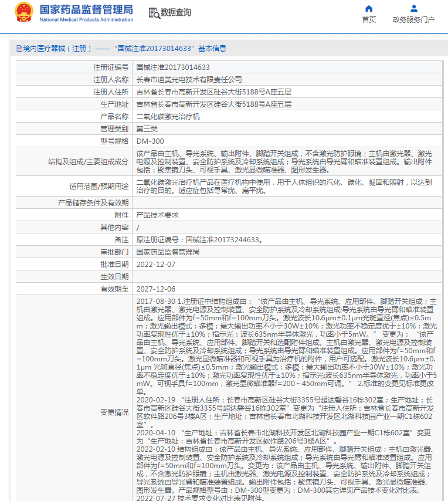Click the 首页 home icon
This screenshot has height=501, width=448.
[369, 9]
